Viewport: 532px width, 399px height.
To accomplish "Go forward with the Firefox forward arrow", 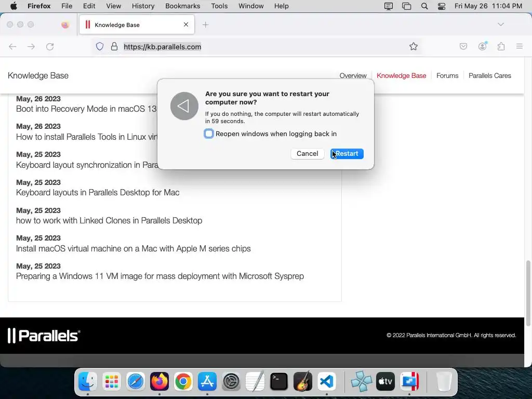I will [31, 46].
